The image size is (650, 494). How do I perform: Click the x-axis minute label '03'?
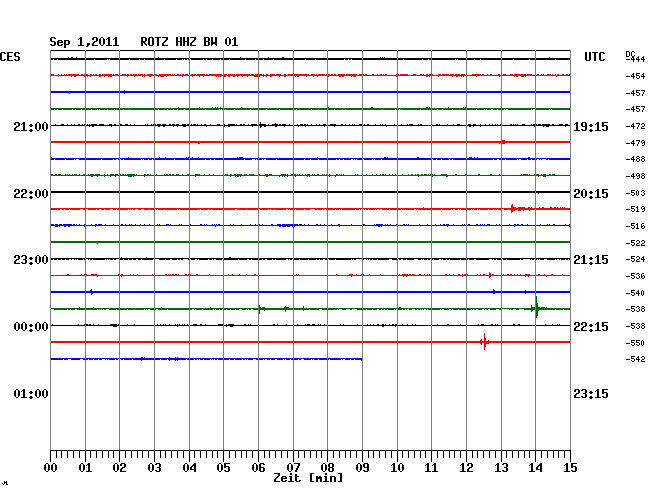[155, 468]
